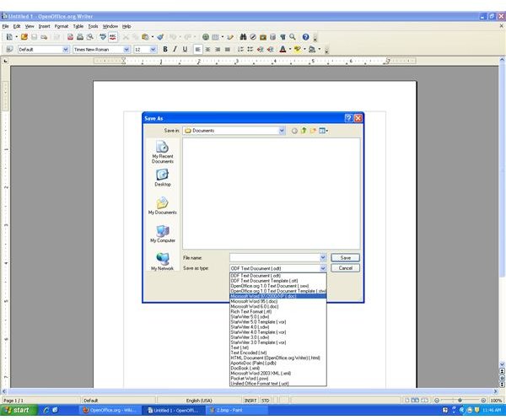Open Find & Replace binoculars icon
This screenshot has height=420, width=506.
[x=243, y=37]
